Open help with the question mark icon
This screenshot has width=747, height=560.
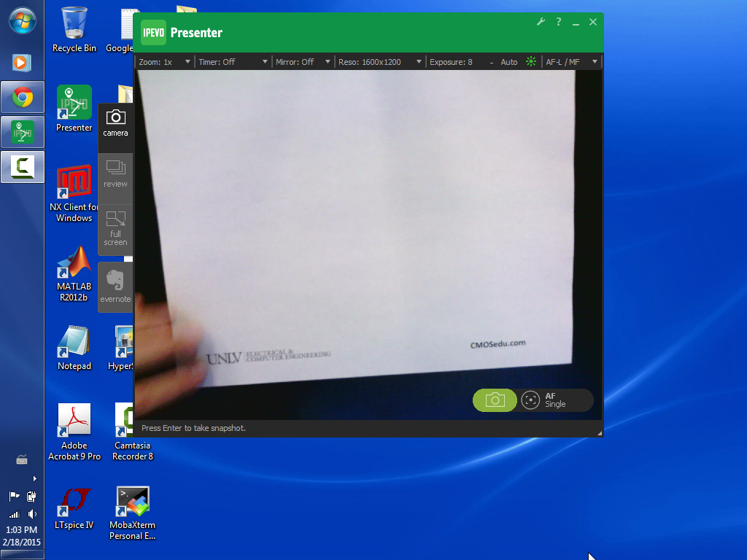point(559,22)
